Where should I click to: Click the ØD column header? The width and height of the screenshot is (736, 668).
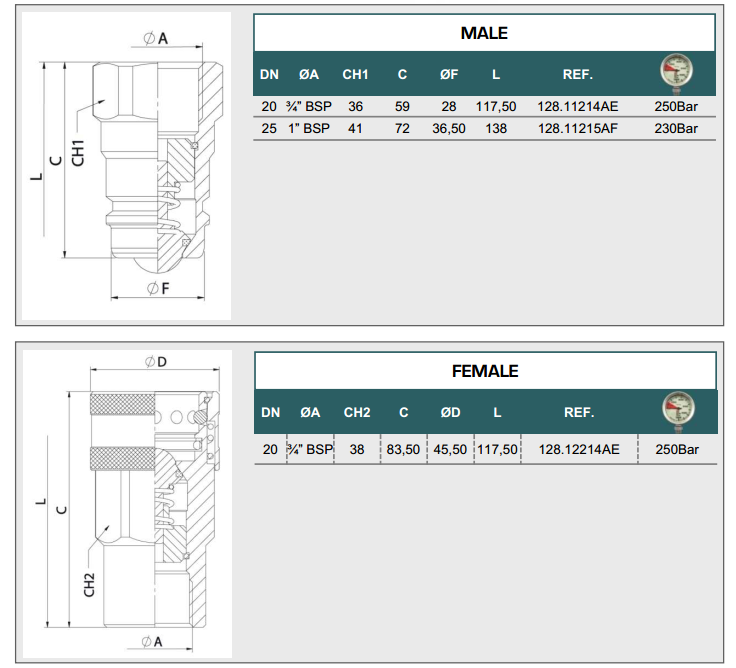[450, 413]
